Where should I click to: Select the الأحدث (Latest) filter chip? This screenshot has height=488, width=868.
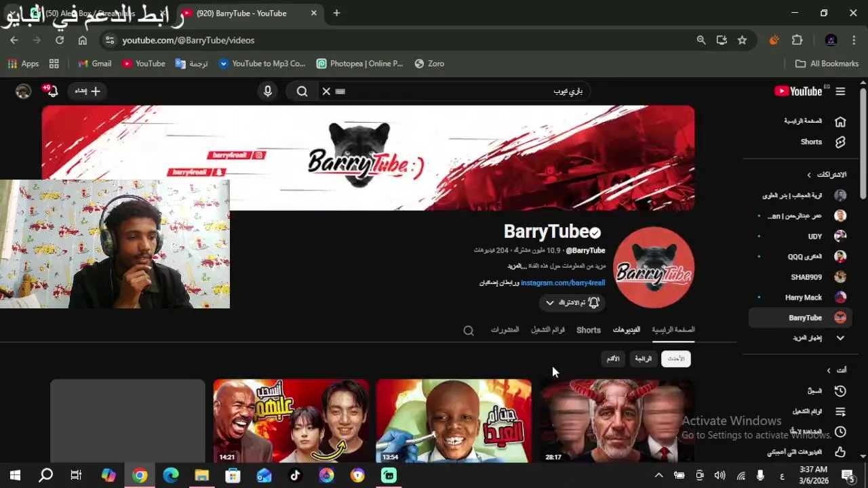click(676, 359)
